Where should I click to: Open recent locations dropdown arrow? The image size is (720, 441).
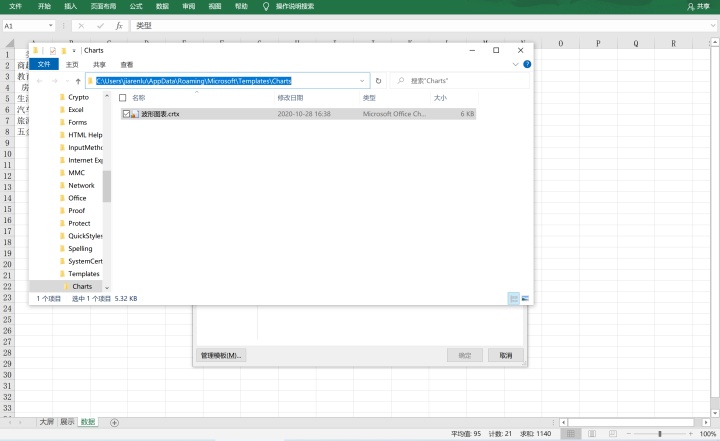[x=67, y=81]
